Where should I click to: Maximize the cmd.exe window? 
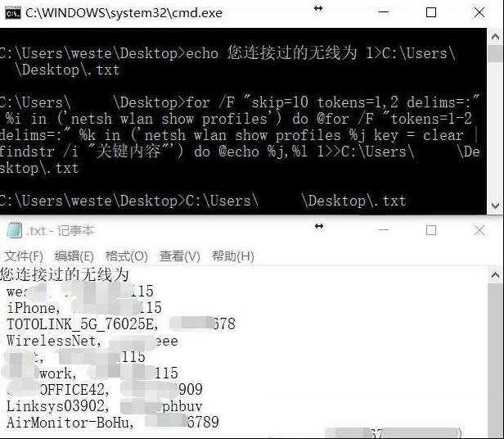pyautogui.click(x=431, y=12)
